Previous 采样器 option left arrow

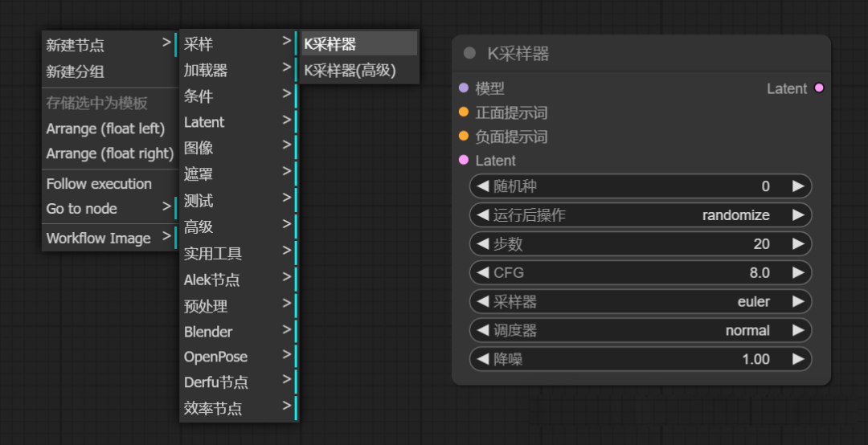[x=483, y=301]
